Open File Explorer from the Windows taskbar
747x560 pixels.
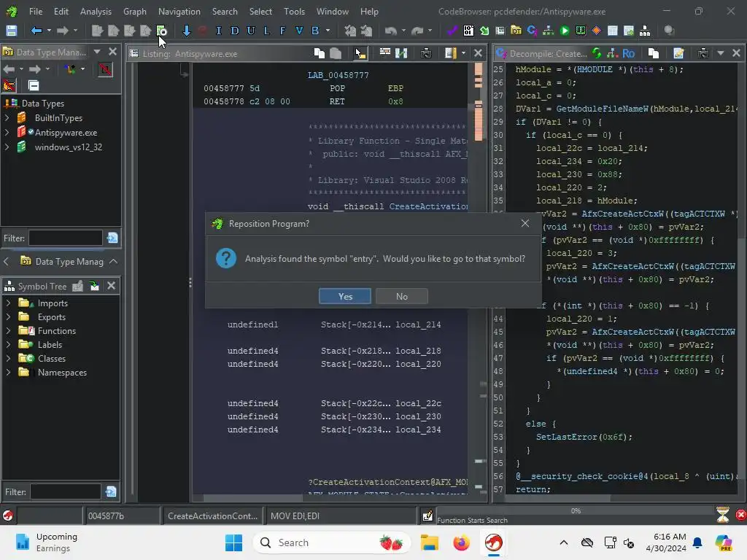pyautogui.click(x=429, y=542)
